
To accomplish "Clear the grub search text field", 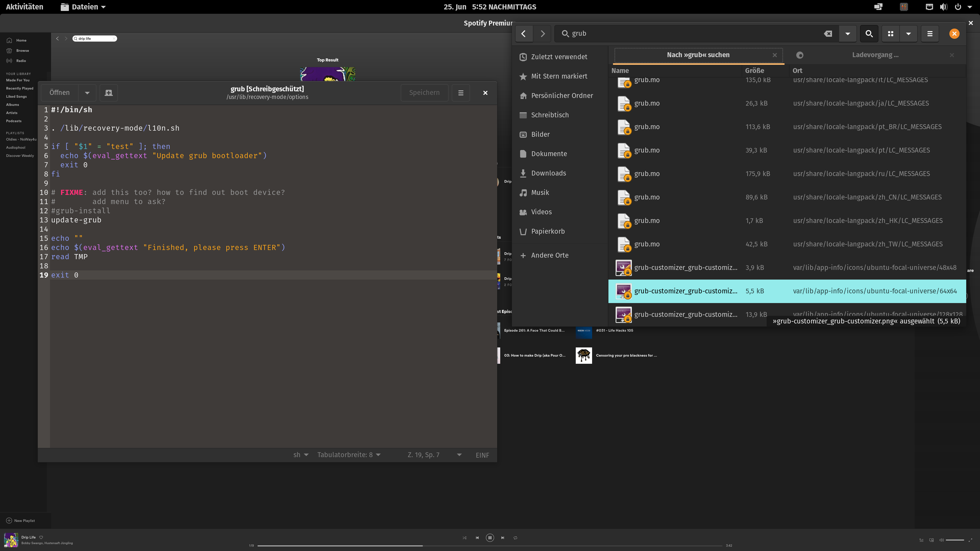I will point(828,33).
